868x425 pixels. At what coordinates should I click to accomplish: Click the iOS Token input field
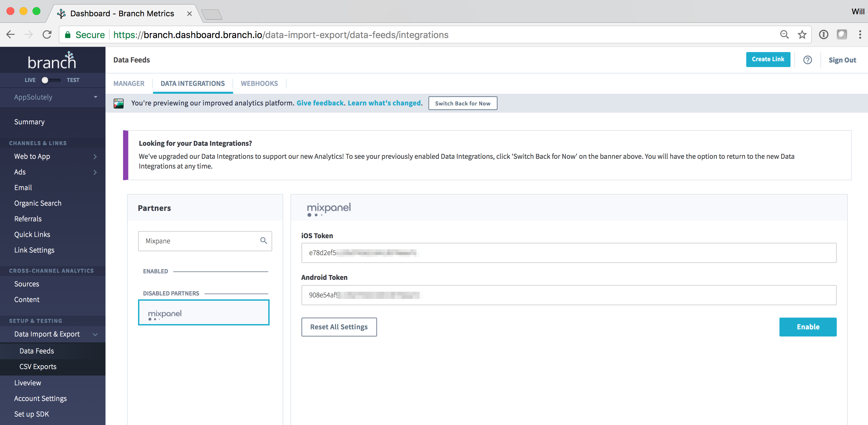tap(569, 253)
